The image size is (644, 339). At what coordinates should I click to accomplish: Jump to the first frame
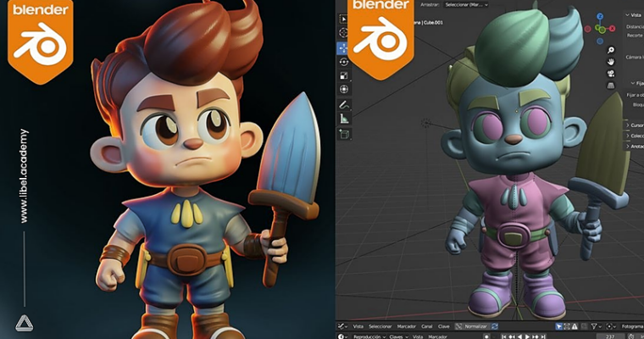(x=504, y=336)
